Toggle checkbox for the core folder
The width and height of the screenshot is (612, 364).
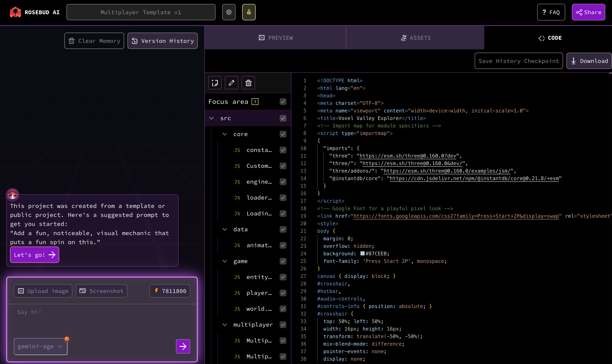[x=283, y=134]
